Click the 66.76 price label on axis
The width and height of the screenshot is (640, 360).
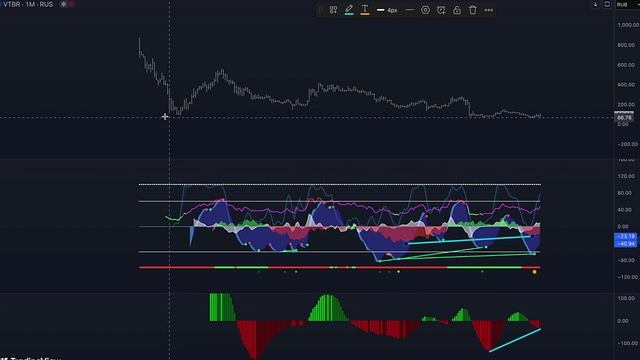[624, 117]
